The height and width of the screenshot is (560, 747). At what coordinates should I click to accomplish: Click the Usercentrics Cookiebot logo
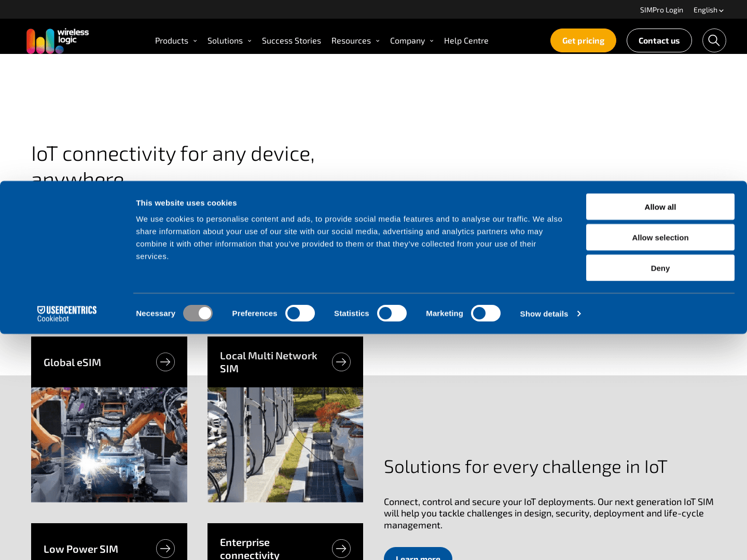pyautogui.click(x=67, y=314)
